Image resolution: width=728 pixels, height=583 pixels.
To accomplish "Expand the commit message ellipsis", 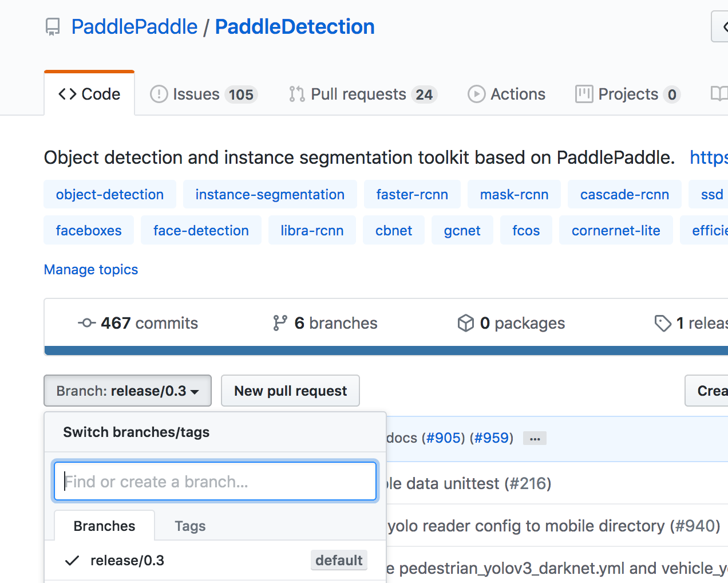I will [x=535, y=438].
